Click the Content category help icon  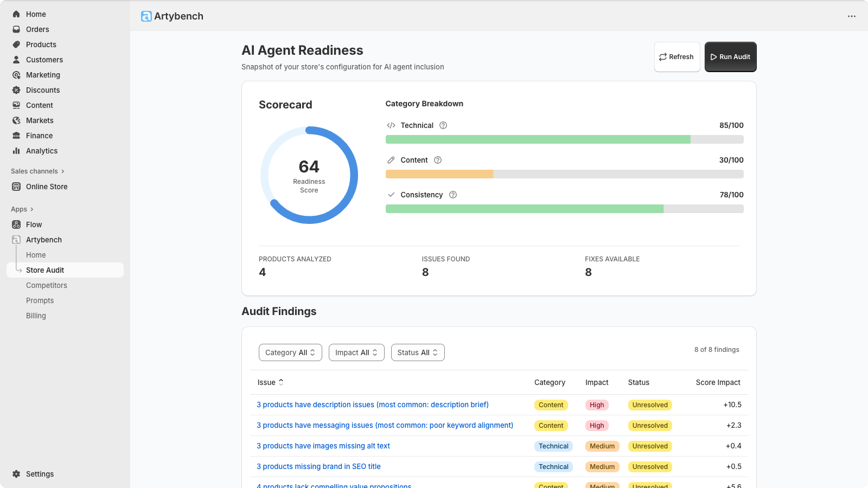pyautogui.click(x=437, y=160)
